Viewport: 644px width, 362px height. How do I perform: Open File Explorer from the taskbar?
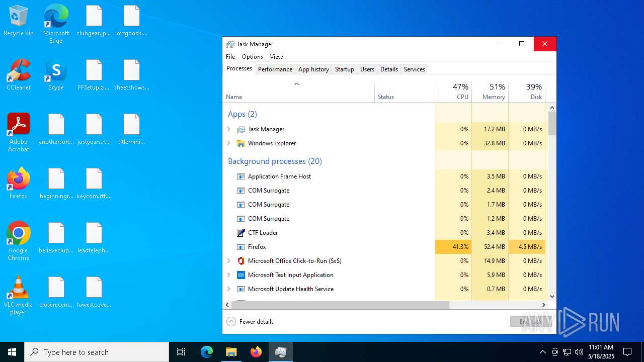[231, 352]
